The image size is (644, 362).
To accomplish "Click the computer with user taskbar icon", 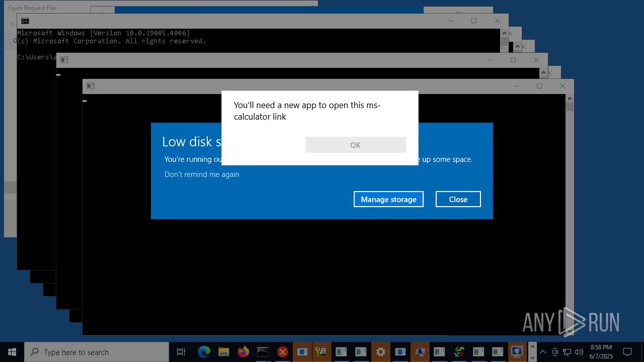I will 420,352.
